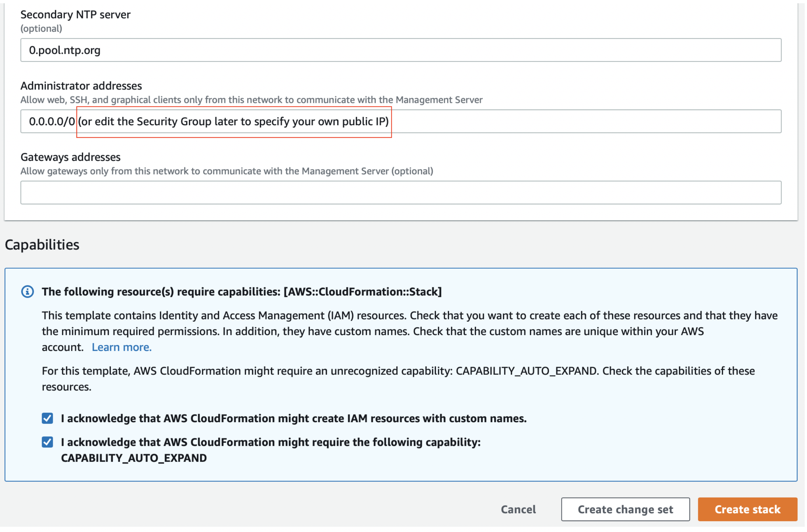Click the Create change set button
This screenshot has width=807, height=532.
[x=626, y=510]
